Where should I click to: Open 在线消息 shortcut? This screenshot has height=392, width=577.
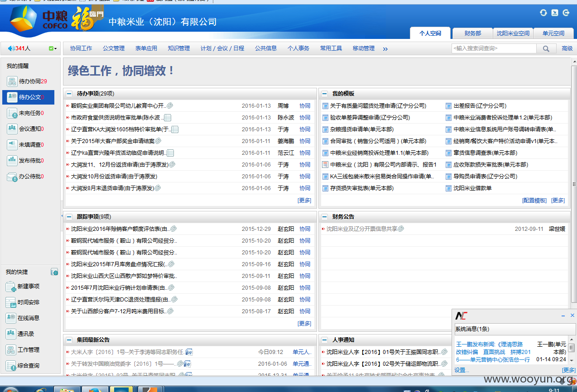pyautogui.click(x=23, y=318)
